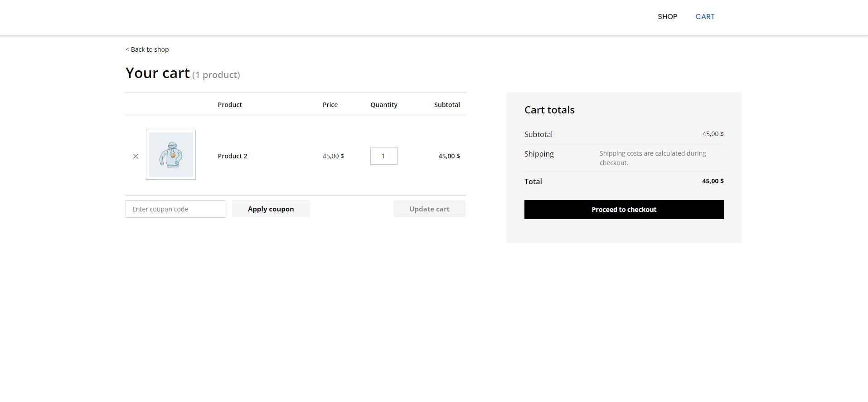Screen dimensions: 868x402
Task: Remove Product 2 from the cart
Action: pyautogui.click(x=136, y=156)
